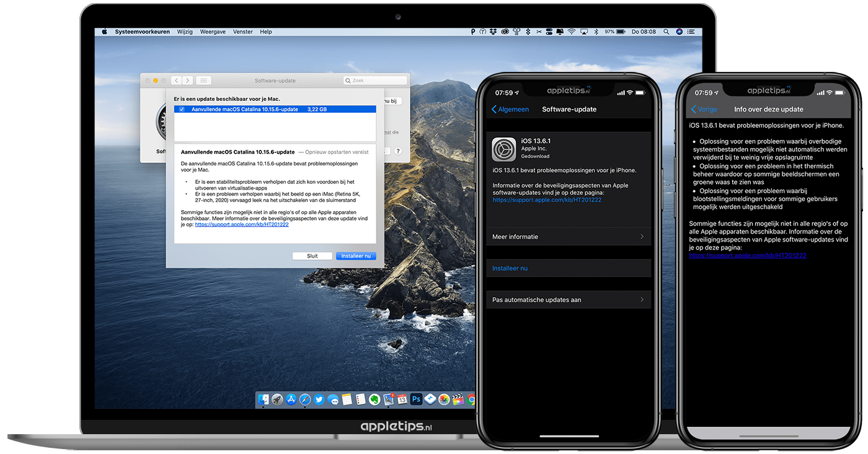Select the 3,22 GB update size text
This screenshot has height=454, width=868.
[317, 109]
